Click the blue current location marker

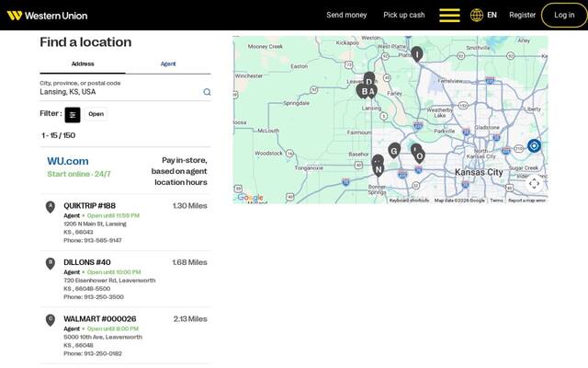tap(534, 145)
